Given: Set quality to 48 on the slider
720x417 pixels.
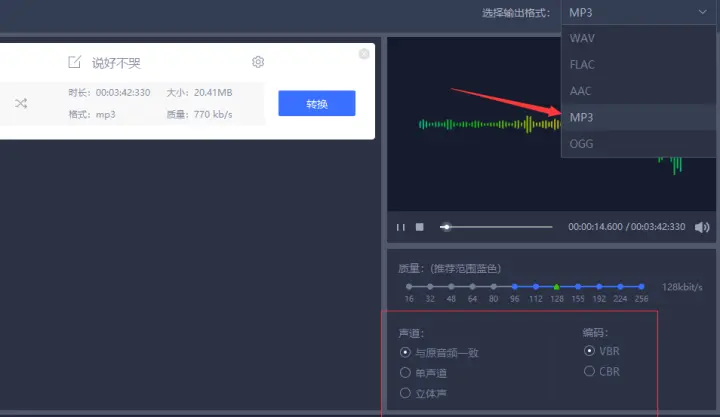Looking at the screenshot, I should (451, 287).
